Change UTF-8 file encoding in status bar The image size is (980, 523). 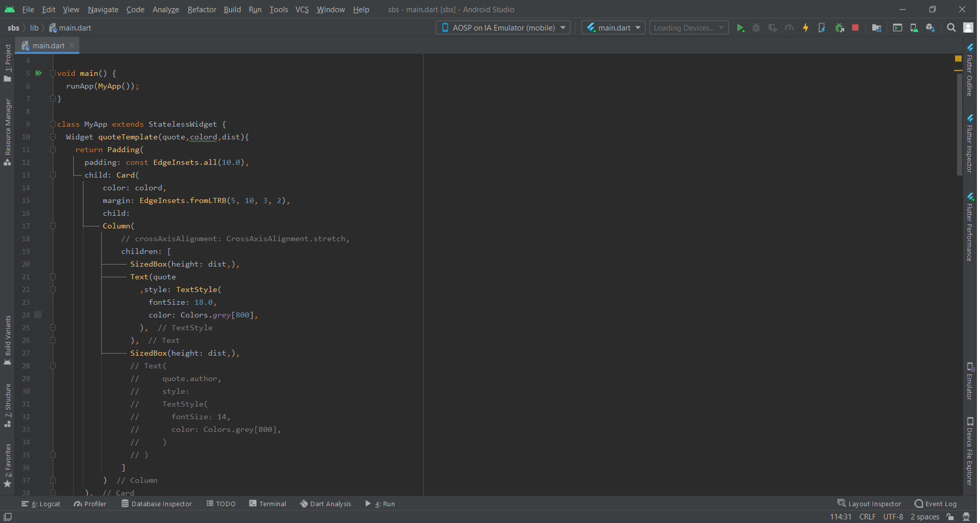tap(893, 517)
